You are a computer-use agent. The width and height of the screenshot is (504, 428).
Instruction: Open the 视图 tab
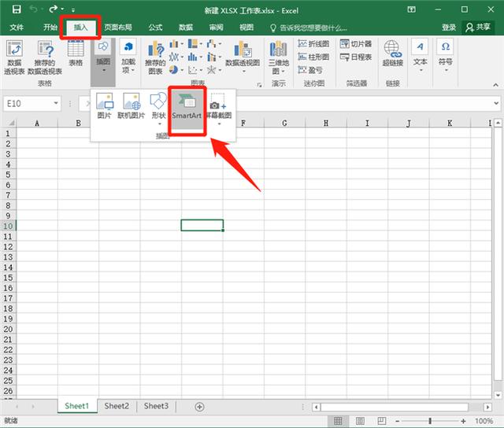pyautogui.click(x=246, y=28)
